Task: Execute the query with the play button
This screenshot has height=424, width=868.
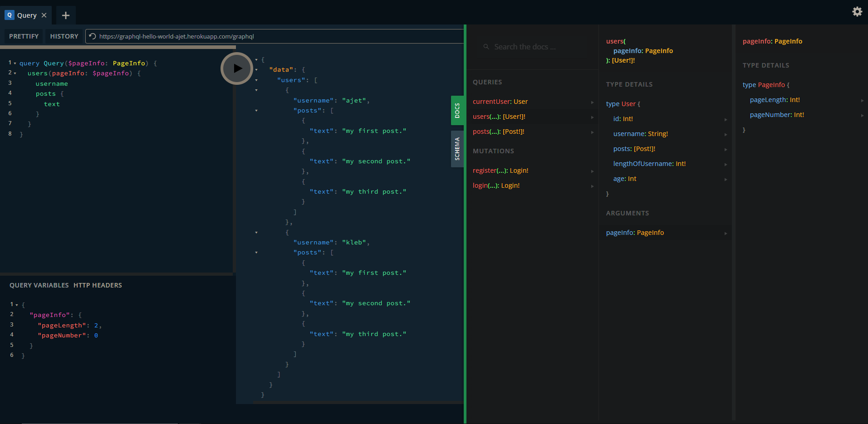Action: pos(236,68)
